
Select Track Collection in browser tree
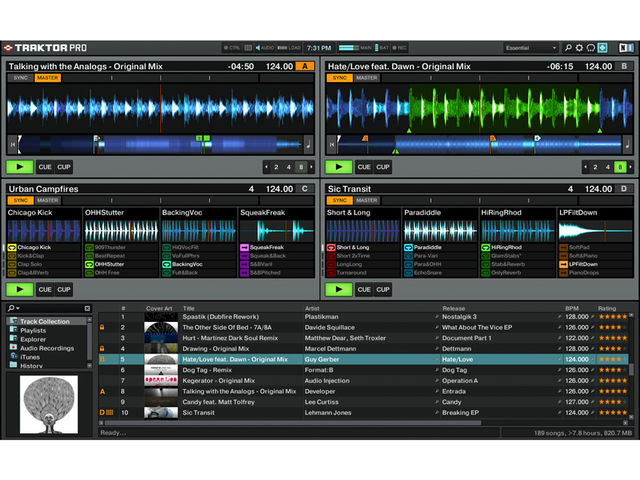click(x=45, y=321)
